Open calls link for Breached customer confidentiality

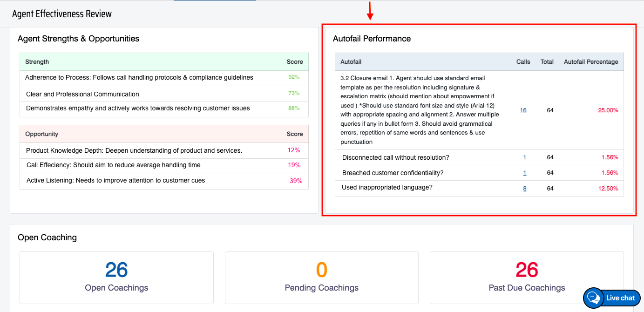pyautogui.click(x=525, y=173)
